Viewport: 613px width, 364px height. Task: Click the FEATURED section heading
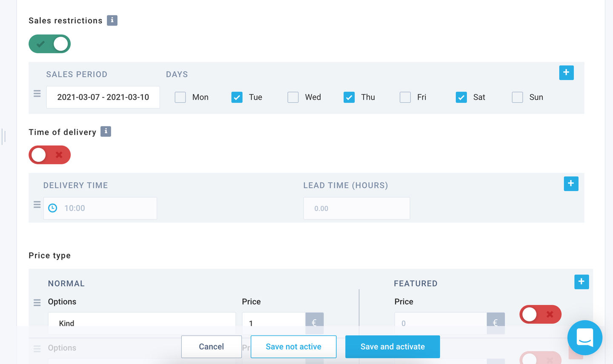tap(416, 284)
